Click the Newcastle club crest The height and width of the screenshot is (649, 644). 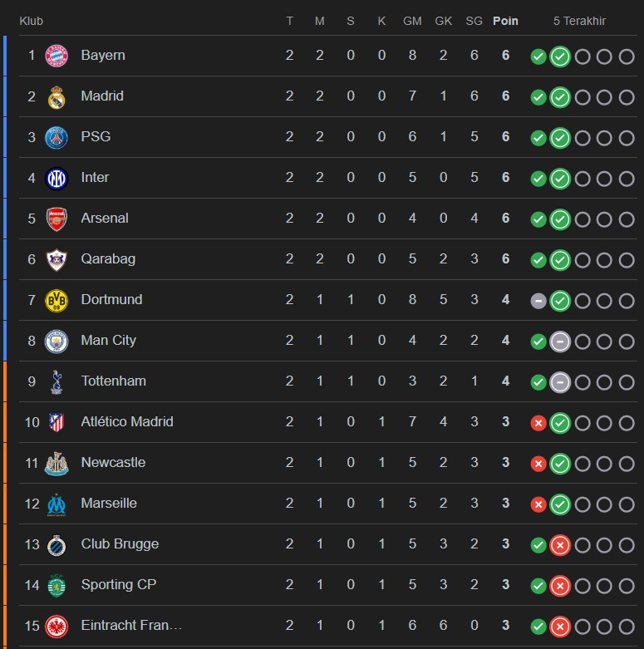click(x=57, y=463)
